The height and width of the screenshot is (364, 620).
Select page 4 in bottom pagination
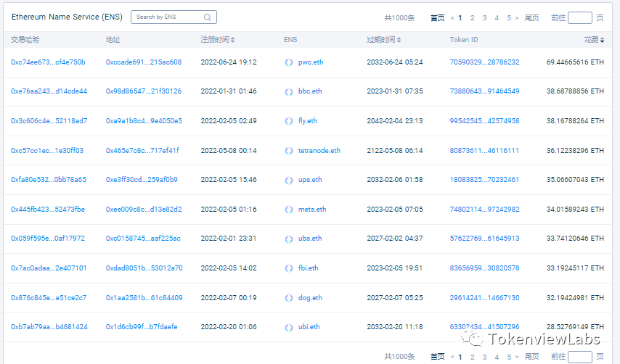[x=497, y=357]
